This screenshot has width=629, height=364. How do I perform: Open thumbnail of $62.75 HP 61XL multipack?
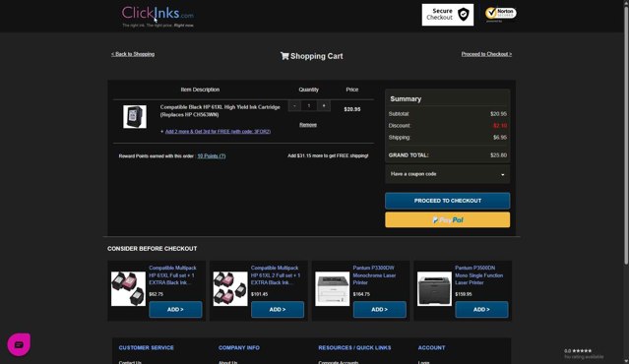click(128, 288)
